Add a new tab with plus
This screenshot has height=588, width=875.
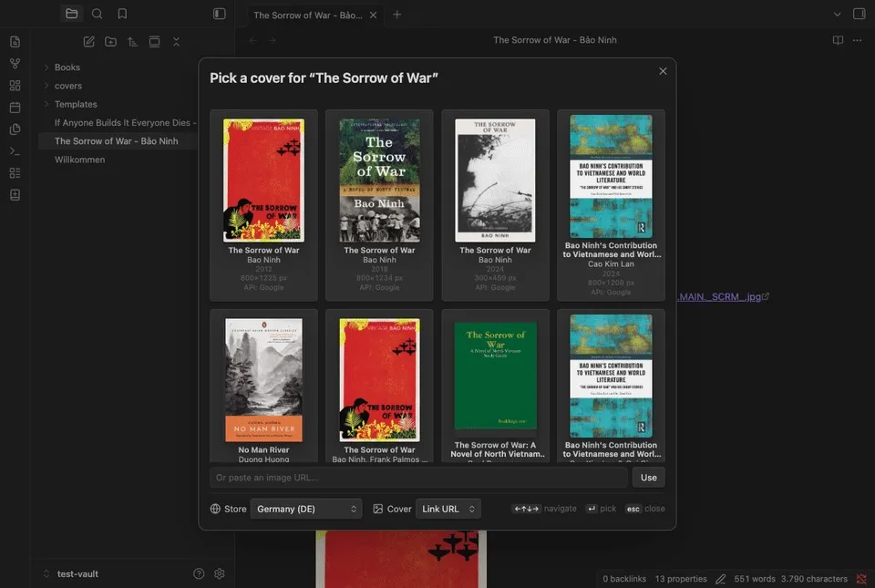(396, 15)
